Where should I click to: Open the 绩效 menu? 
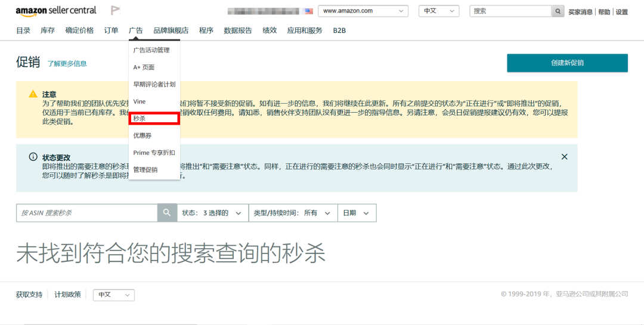pos(270,30)
